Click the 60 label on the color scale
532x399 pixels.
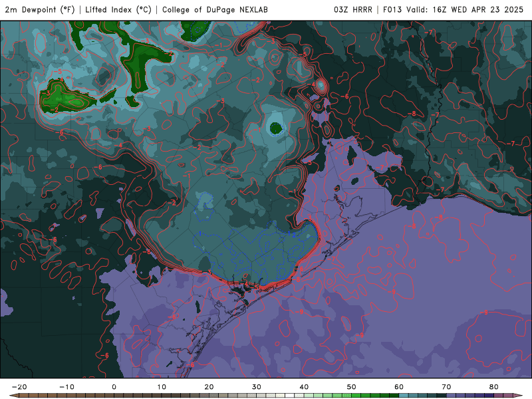pyautogui.click(x=399, y=387)
